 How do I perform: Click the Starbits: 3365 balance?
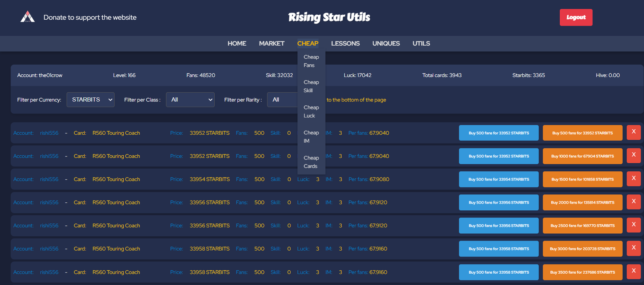coord(529,76)
